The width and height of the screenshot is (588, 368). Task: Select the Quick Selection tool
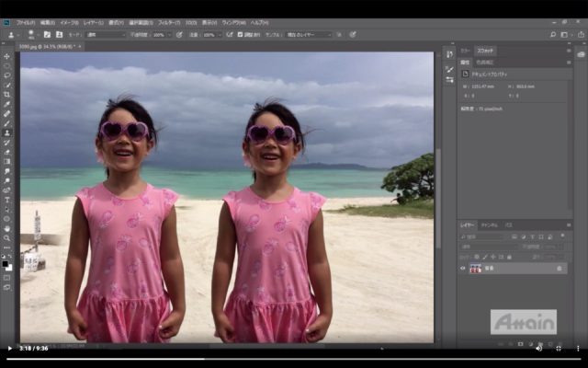[6, 85]
